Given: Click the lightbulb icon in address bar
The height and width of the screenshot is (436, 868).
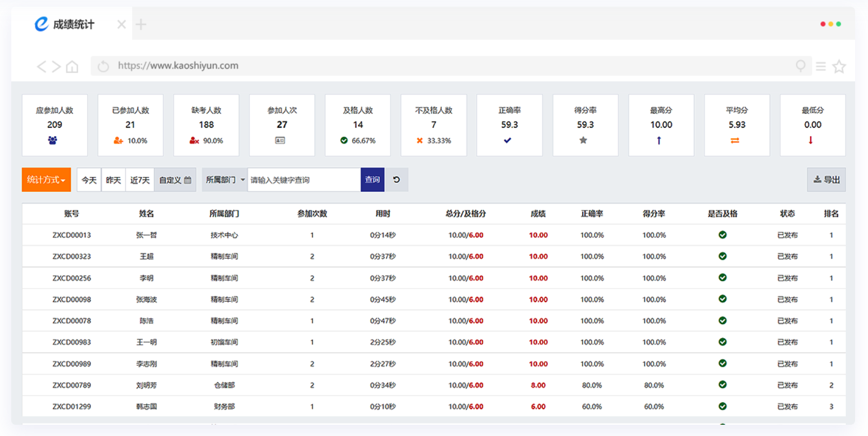Looking at the screenshot, I should 800,66.
